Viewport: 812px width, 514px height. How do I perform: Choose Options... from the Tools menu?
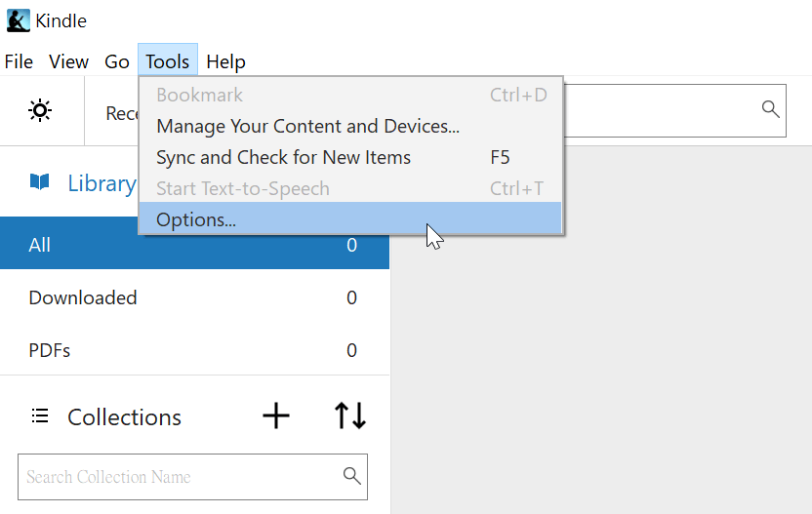coord(350,219)
